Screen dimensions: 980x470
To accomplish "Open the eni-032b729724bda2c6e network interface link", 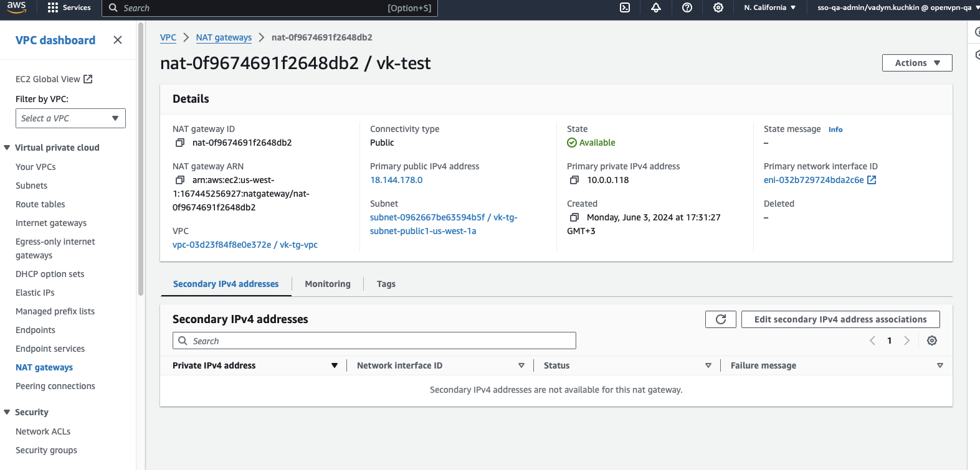I will pyautogui.click(x=814, y=180).
